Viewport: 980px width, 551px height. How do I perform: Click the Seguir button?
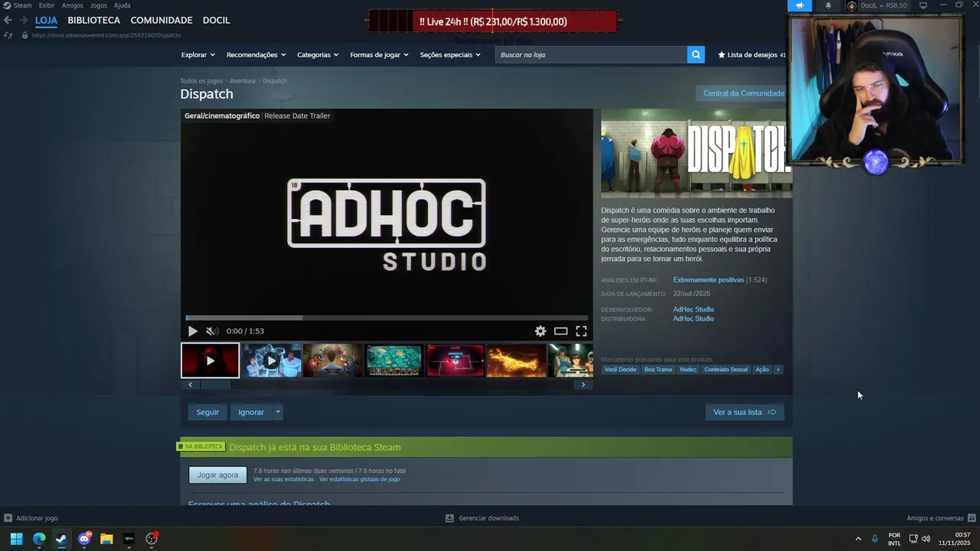coord(207,412)
